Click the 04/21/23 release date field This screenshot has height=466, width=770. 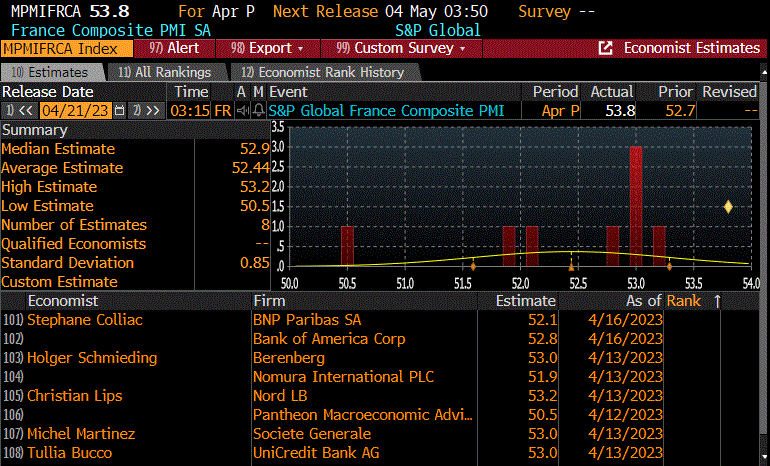pyautogui.click(x=75, y=110)
